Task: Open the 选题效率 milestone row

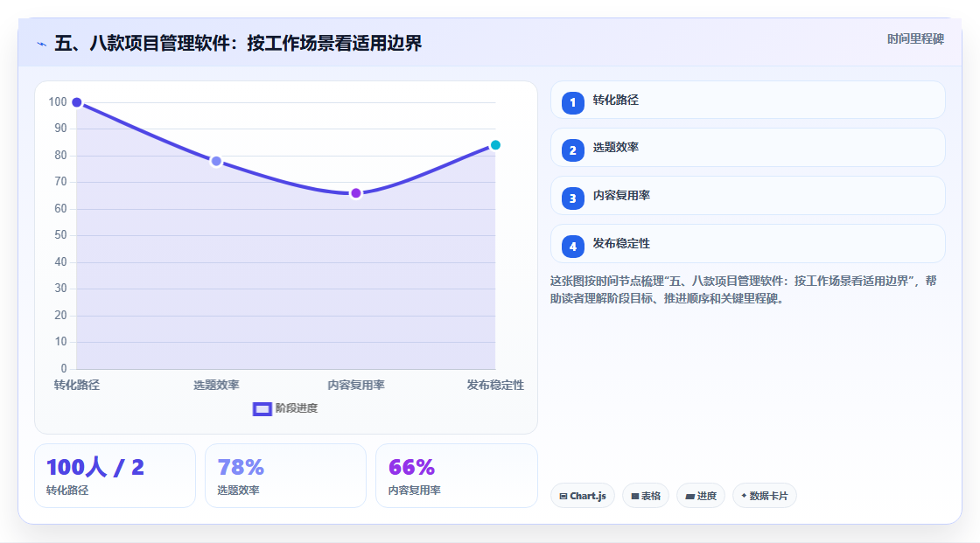Action: pos(747,148)
